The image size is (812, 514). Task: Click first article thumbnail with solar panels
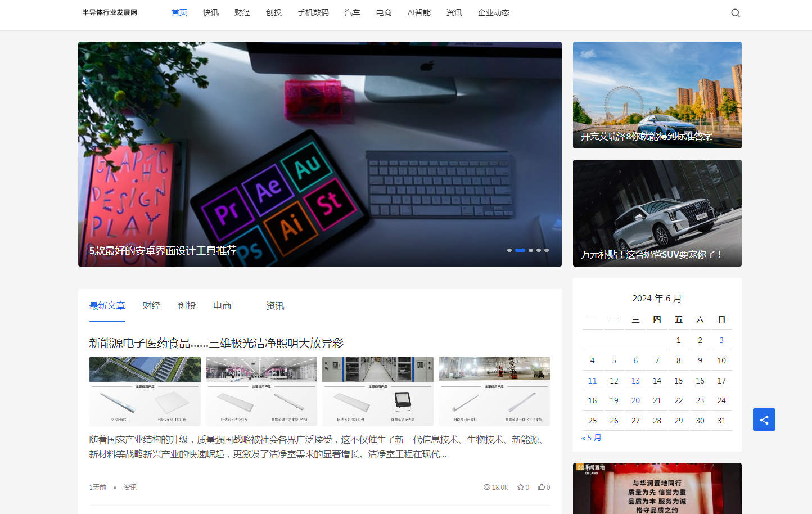pyautogui.click(x=145, y=391)
